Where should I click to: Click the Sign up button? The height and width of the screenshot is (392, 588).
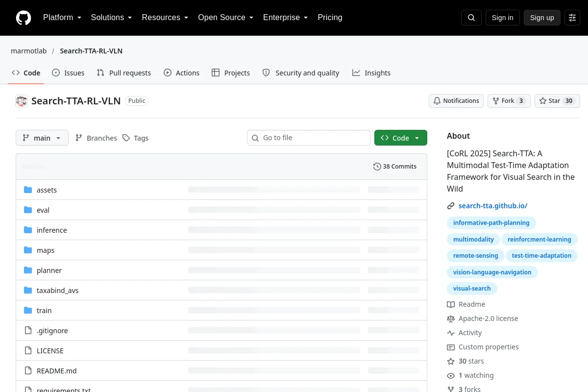[x=542, y=18]
